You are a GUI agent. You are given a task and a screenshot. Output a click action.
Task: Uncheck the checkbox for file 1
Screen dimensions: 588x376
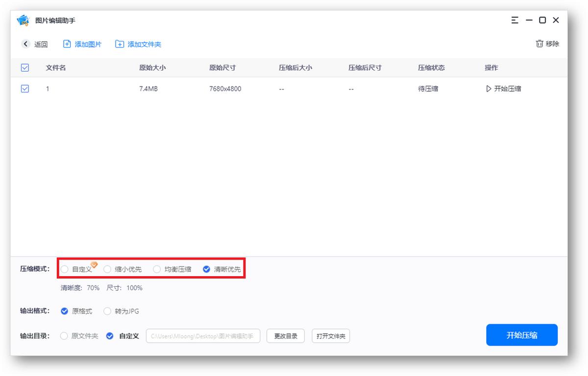tap(25, 89)
